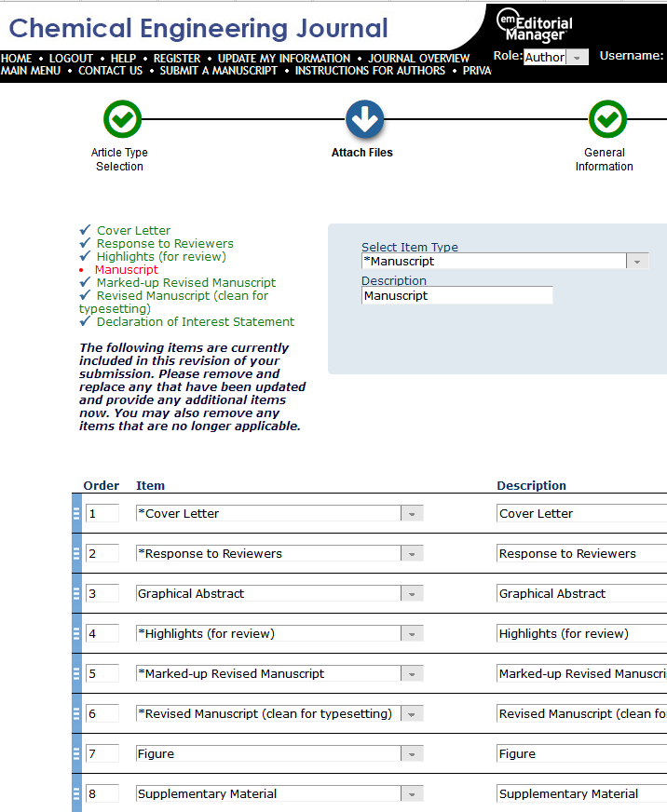Click the Attach Files arrow step icon
667x812 pixels.
364,119
